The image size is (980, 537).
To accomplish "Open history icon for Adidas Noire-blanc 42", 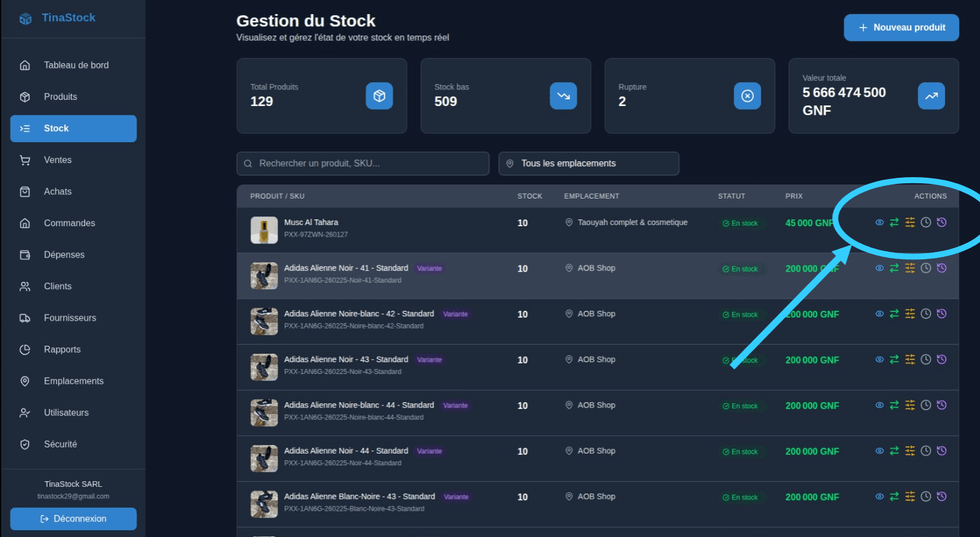I will point(942,314).
